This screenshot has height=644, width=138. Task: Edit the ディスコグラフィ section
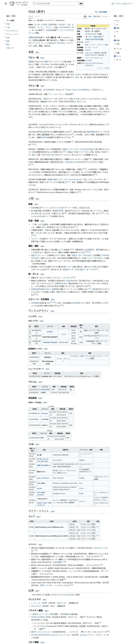coord(53,311)
